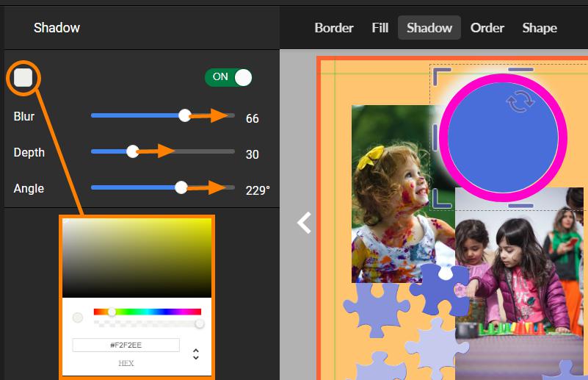Screen dimensions: 588x380
Task: Open the Border tab
Action: coord(334,28)
